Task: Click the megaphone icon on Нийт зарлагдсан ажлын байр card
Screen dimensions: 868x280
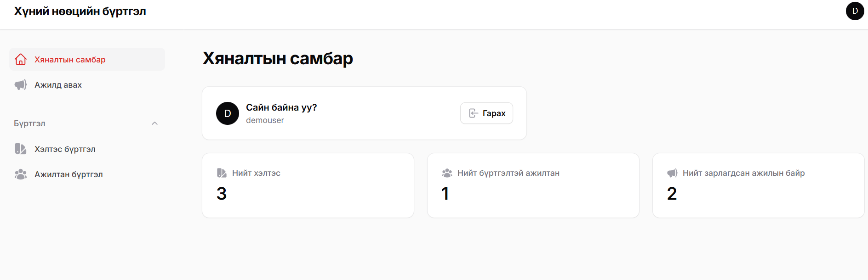Action: pos(672,173)
